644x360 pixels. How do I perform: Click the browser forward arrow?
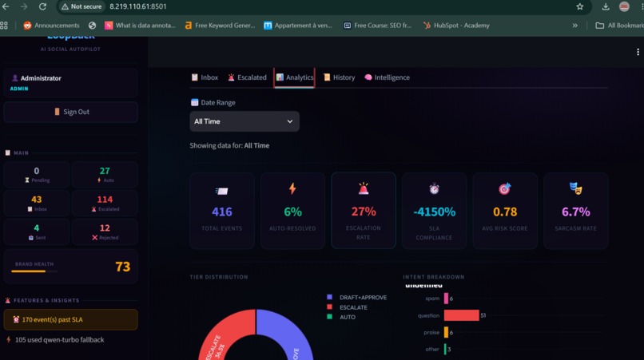[x=24, y=6]
